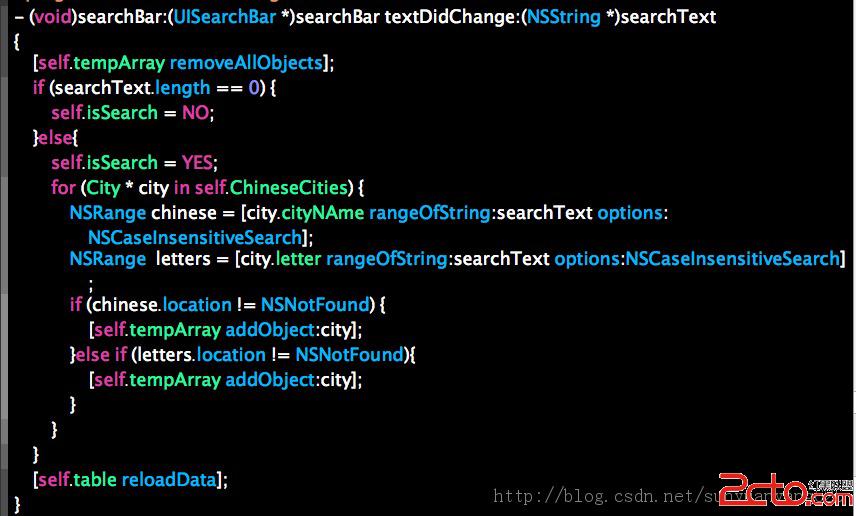Click the NO value assigned to isSearch

click(195, 113)
